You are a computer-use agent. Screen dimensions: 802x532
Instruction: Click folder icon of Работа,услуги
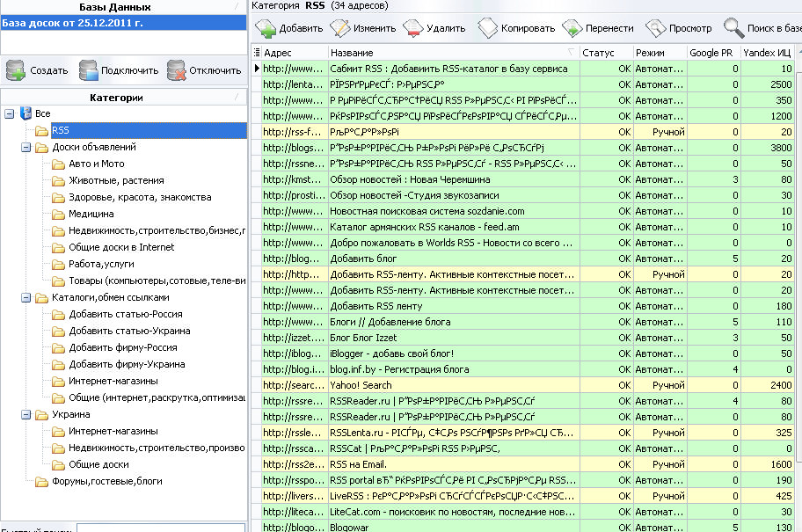[x=58, y=265]
